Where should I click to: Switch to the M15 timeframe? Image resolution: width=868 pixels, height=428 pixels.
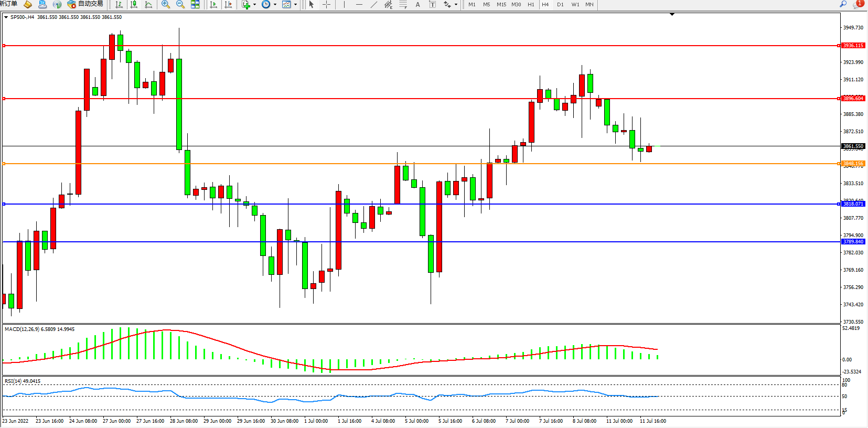[x=501, y=5]
